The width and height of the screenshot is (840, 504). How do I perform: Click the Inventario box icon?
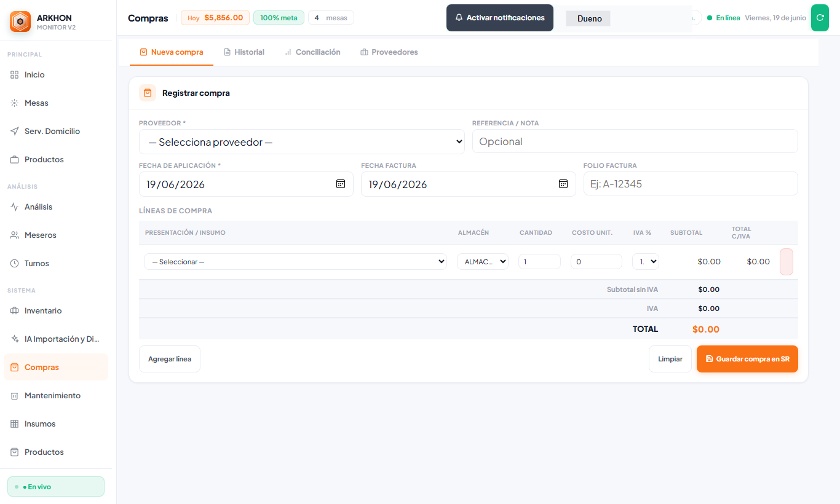pos(15,310)
